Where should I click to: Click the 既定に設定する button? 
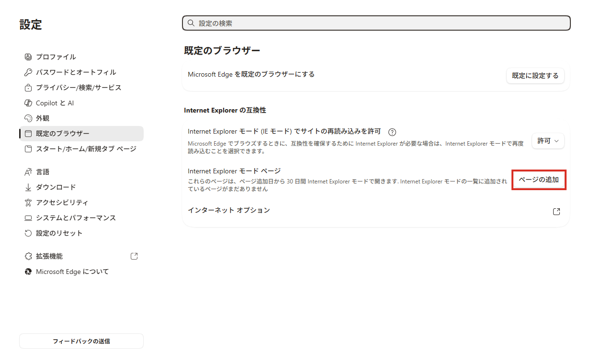[535, 76]
